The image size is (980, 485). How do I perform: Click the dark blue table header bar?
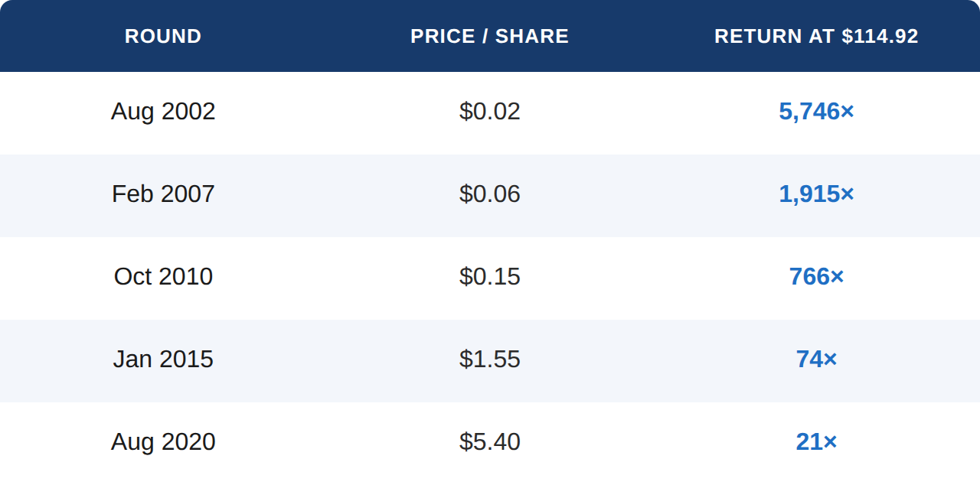[x=490, y=36]
